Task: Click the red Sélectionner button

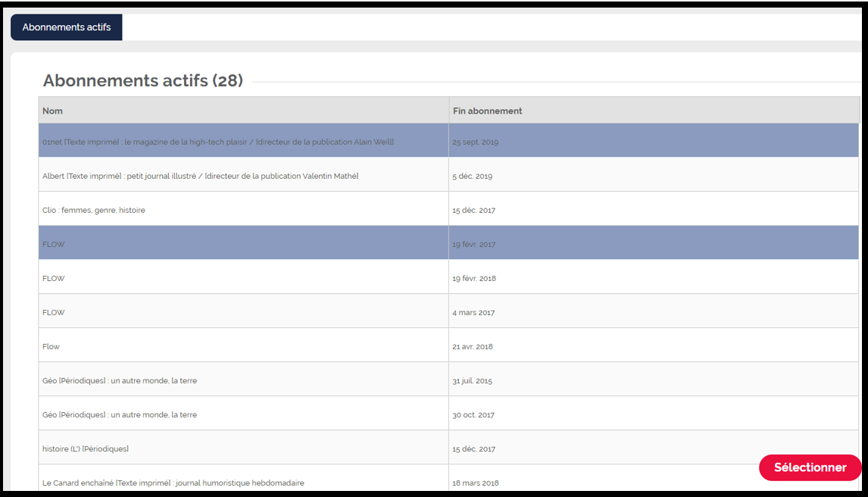Action: 810,467
